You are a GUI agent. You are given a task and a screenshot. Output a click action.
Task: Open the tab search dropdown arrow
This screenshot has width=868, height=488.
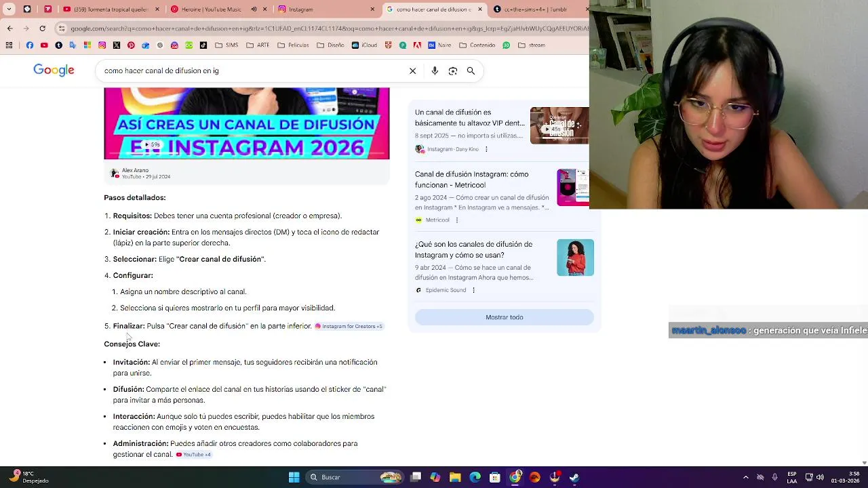coord(9,9)
